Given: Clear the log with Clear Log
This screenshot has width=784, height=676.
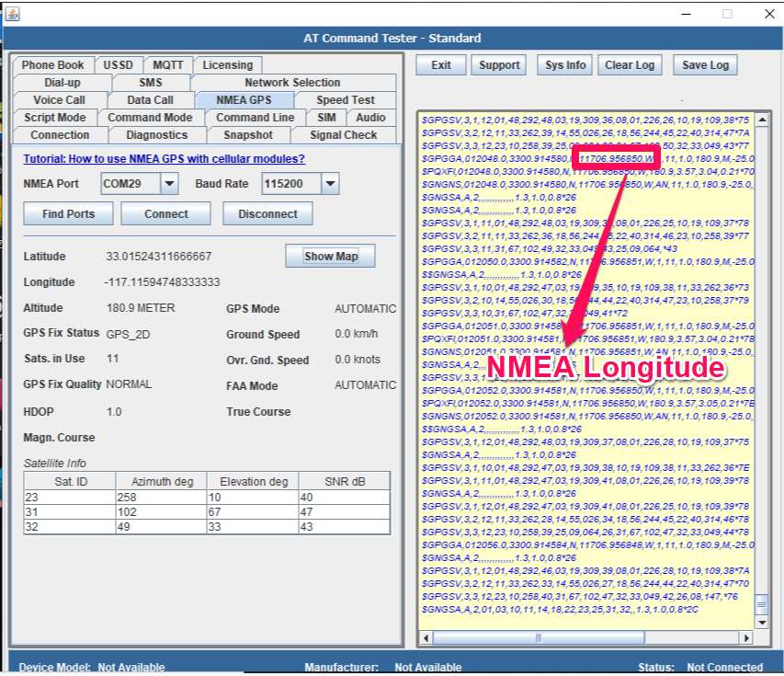Looking at the screenshot, I should (x=630, y=65).
